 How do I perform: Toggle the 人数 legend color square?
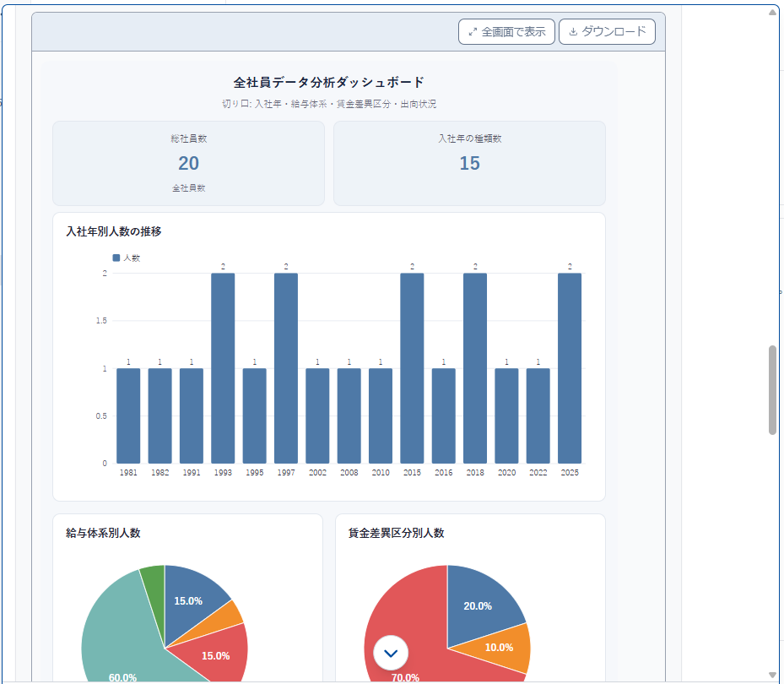click(116, 258)
